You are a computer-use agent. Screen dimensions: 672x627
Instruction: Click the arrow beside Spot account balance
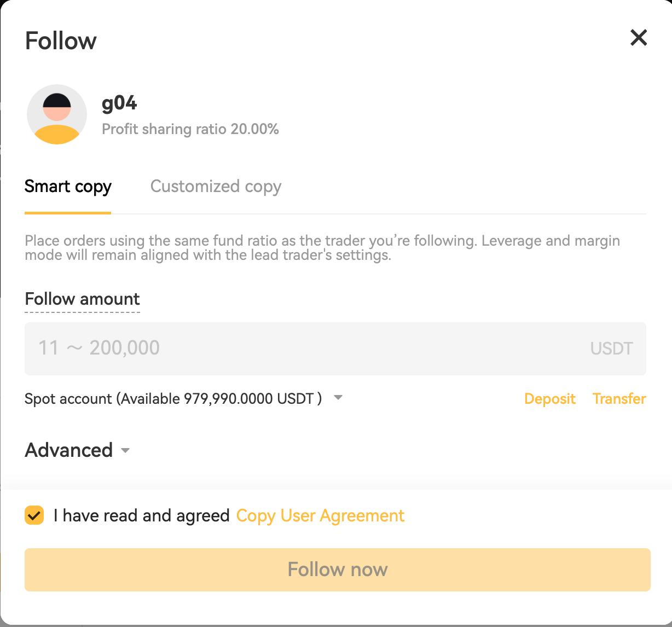pyautogui.click(x=338, y=398)
